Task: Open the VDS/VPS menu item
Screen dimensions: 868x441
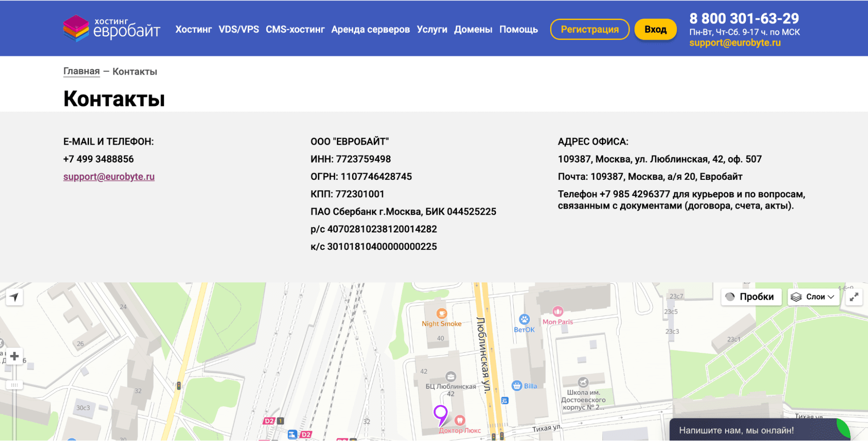Action: (238, 30)
